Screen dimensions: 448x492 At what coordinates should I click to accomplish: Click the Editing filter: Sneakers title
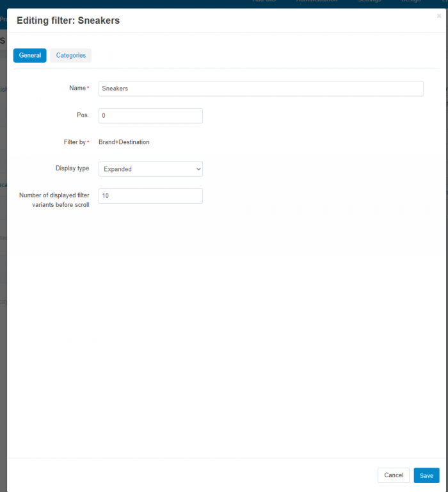click(x=68, y=20)
